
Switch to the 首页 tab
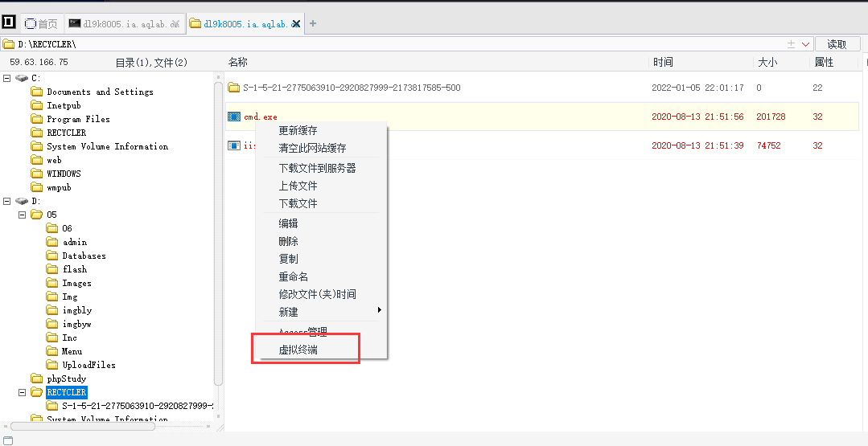41,24
